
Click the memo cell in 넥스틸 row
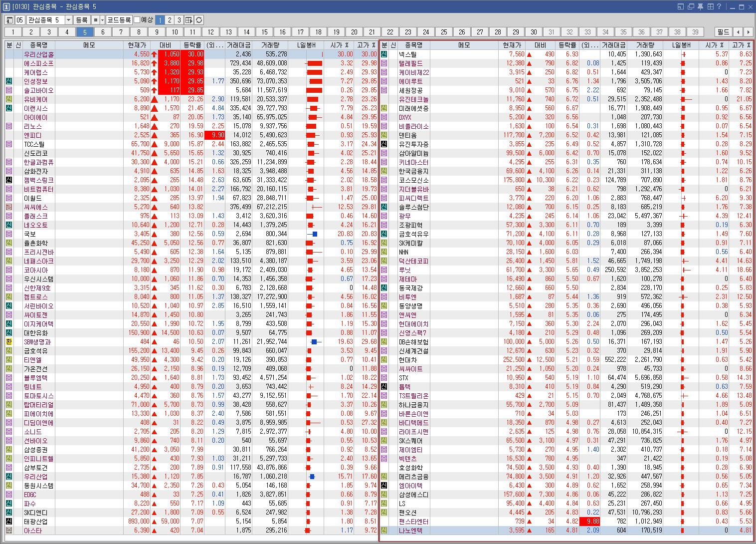(x=464, y=54)
